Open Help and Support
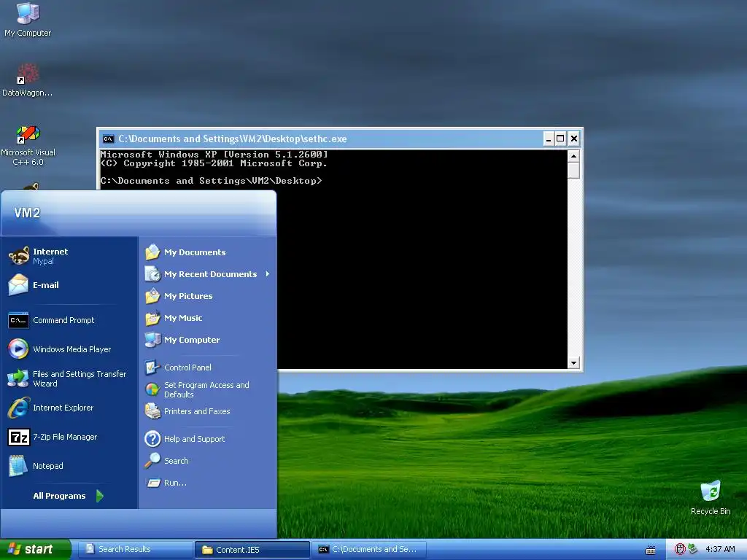The height and width of the screenshot is (560, 747). [x=208, y=438]
